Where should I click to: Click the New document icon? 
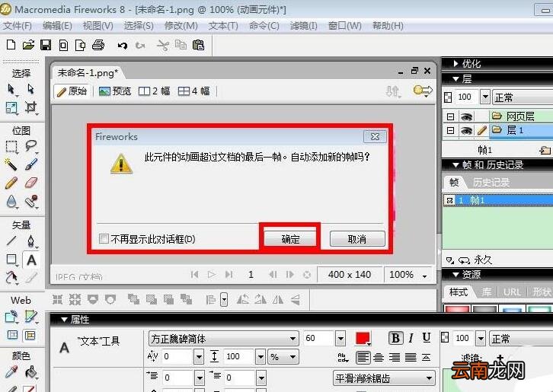click(x=11, y=45)
